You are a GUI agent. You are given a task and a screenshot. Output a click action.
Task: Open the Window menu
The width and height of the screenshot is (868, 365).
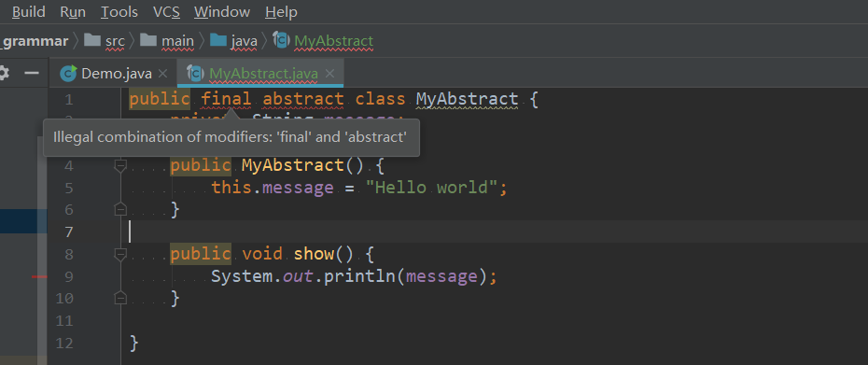click(222, 11)
